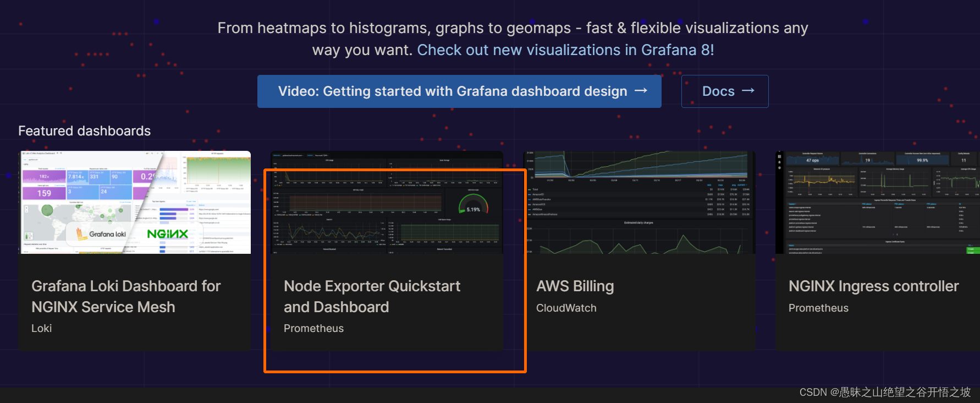This screenshot has height=403, width=980.
Task: Open NGINX Ingress controller preview image
Action: tap(878, 202)
